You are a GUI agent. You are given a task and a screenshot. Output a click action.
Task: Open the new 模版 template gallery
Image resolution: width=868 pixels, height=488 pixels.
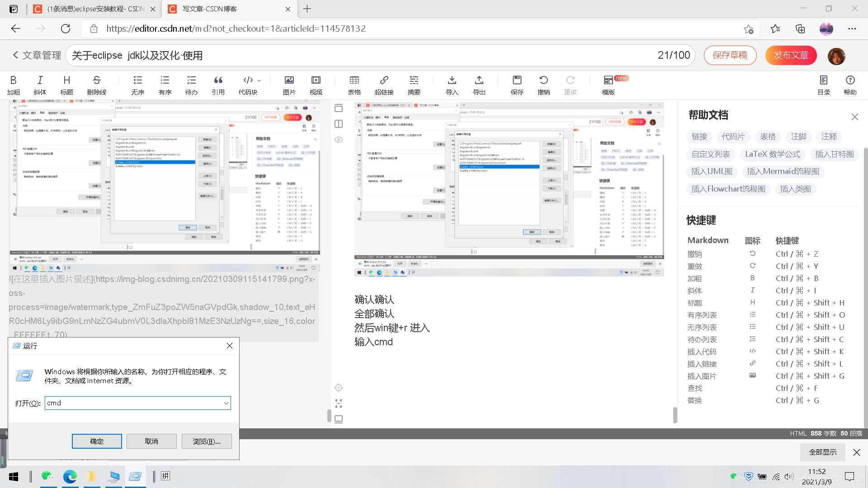coord(608,85)
